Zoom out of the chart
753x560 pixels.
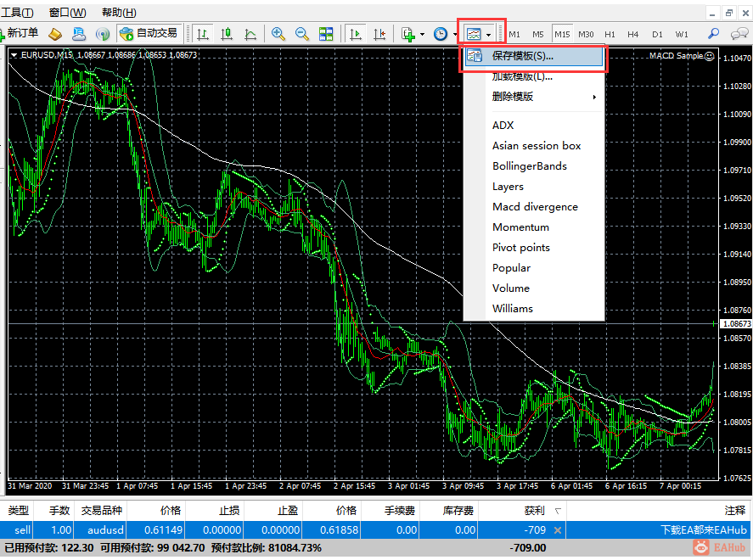[302, 34]
